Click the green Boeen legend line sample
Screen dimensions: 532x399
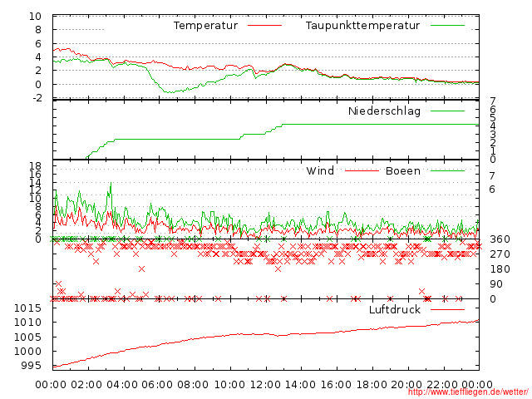[447, 170]
